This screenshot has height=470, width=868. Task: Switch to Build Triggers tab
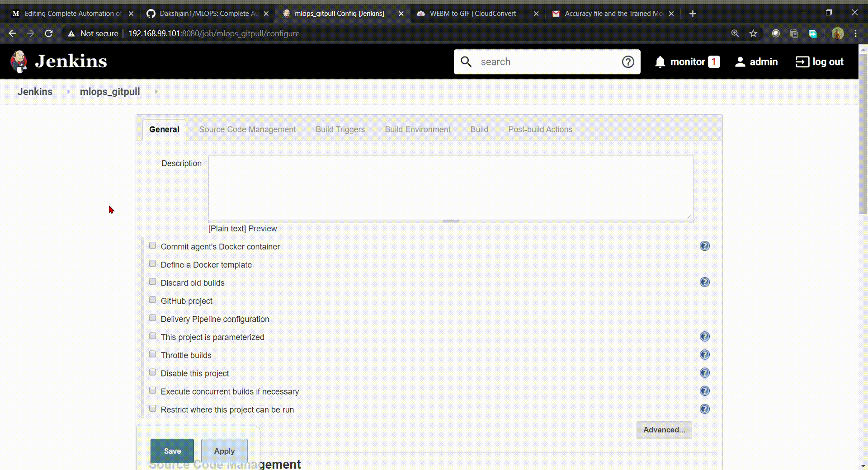(x=340, y=130)
